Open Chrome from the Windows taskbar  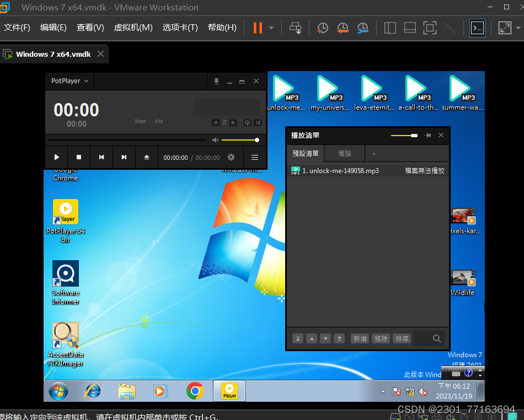pyautogui.click(x=195, y=391)
